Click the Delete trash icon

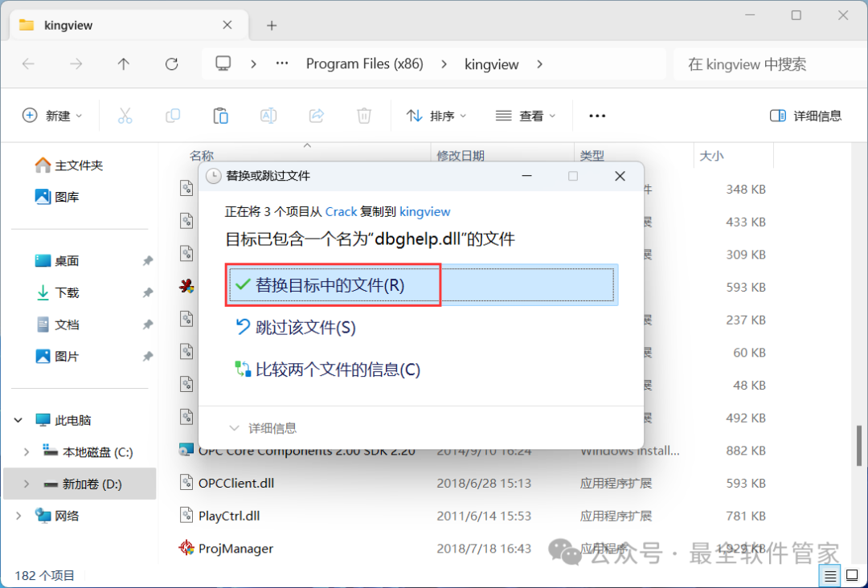coord(364,116)
